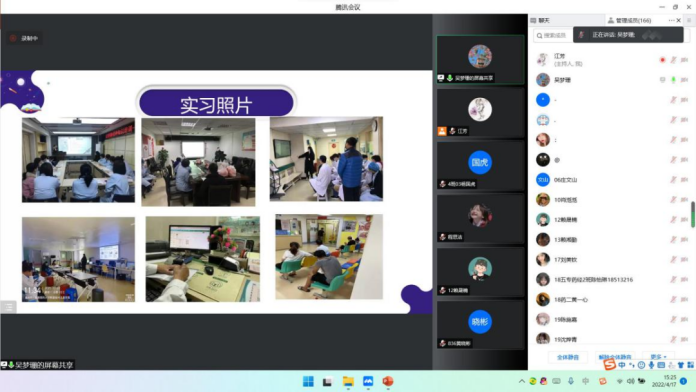Switch to the 聊天 chat tab
The width and height of the screenshot is (696, 392).
pos(540,20)
